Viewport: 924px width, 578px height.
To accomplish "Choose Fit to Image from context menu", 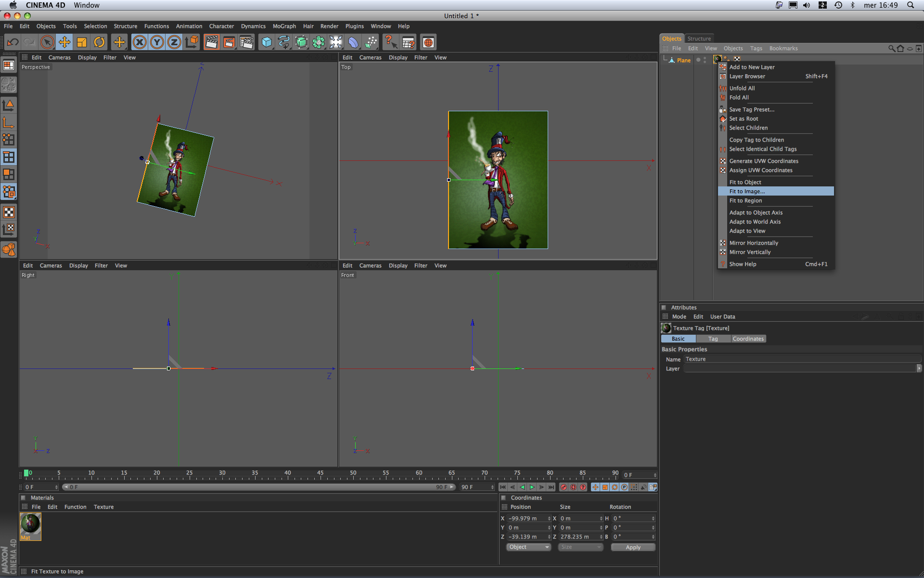I will tap(747, 191).
